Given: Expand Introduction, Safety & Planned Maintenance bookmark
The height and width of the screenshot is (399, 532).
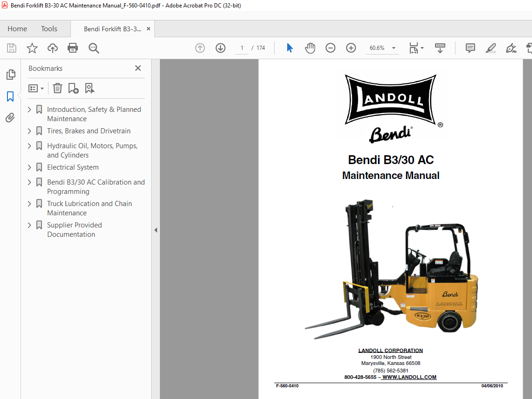Looking at the screenshot, I should 29,109.
